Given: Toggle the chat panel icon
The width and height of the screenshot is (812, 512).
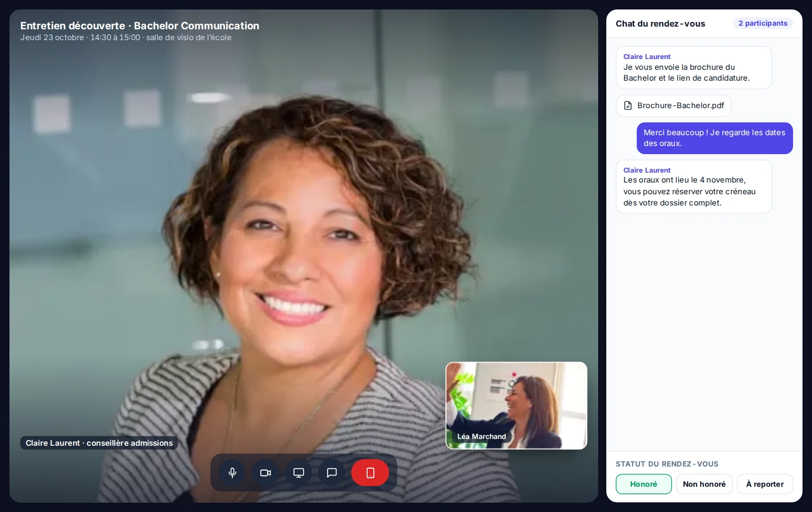Looking at the screenshot, I should pyautogui.click(x=332, y=473).
